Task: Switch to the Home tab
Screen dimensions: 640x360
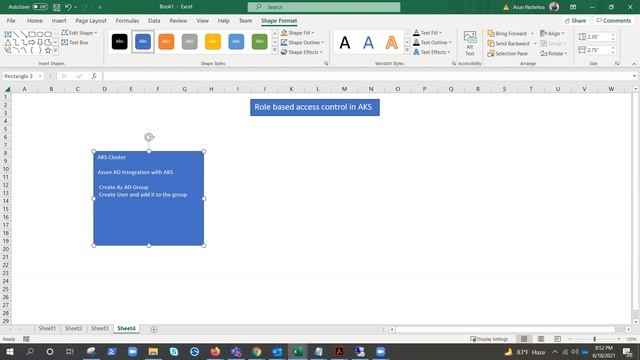Action: (x=35, y=20)
